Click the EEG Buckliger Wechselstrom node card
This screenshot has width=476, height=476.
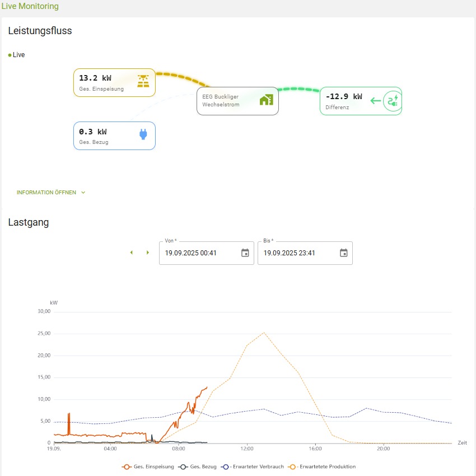click(237, 101)
